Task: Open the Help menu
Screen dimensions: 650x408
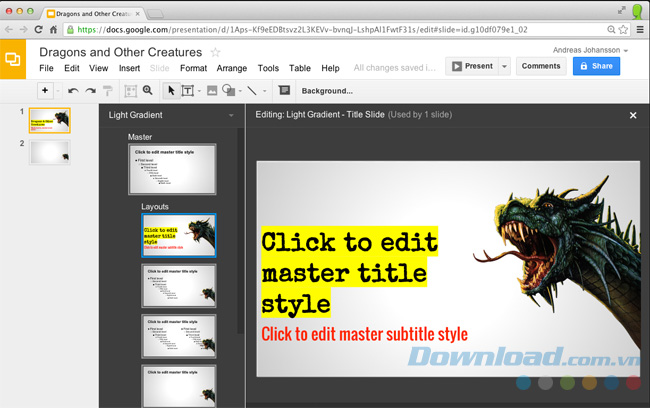Action: 330,68
